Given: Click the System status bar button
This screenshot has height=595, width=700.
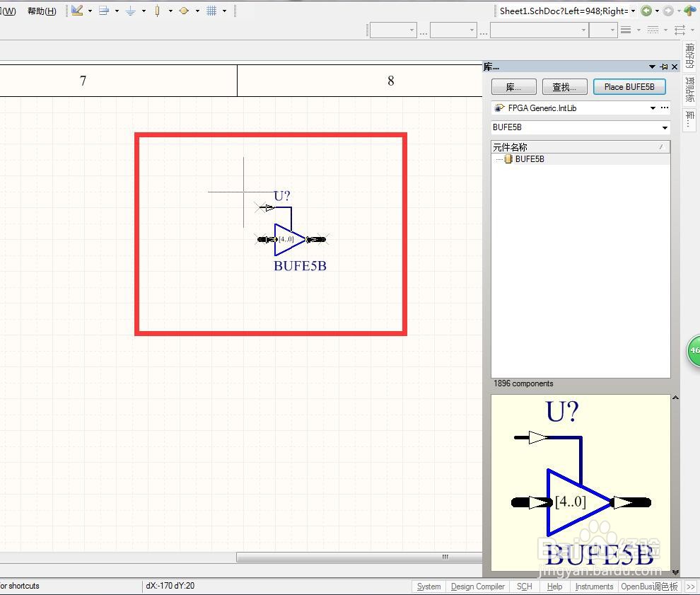Looking at the screenshot, I should tap(428, 587).
